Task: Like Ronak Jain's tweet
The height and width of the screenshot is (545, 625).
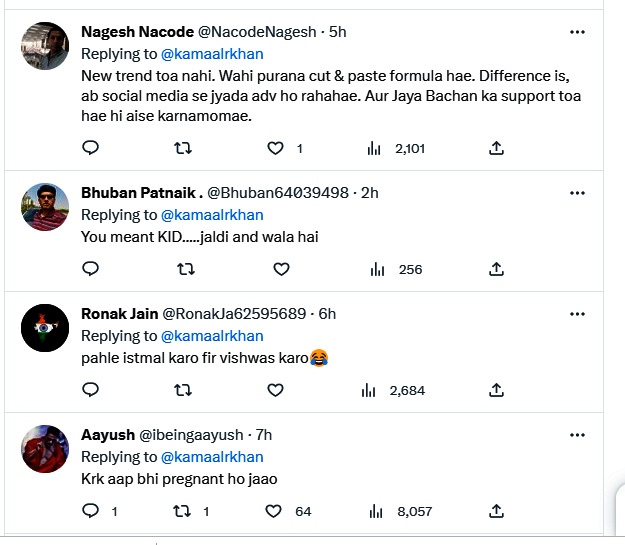Action: pos(281,390)
